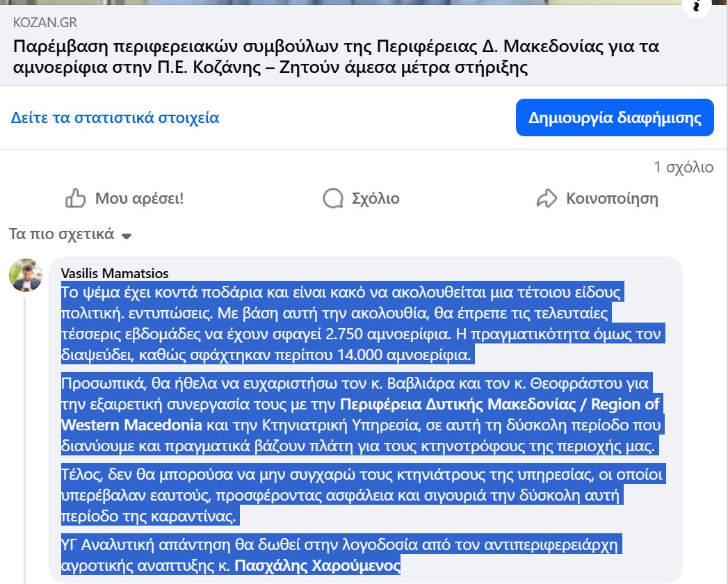Open 'Δείτε τα στατιστικά στοιχεία' link
This screenshot has width=728, height=584.
click(x=115, y=117)
